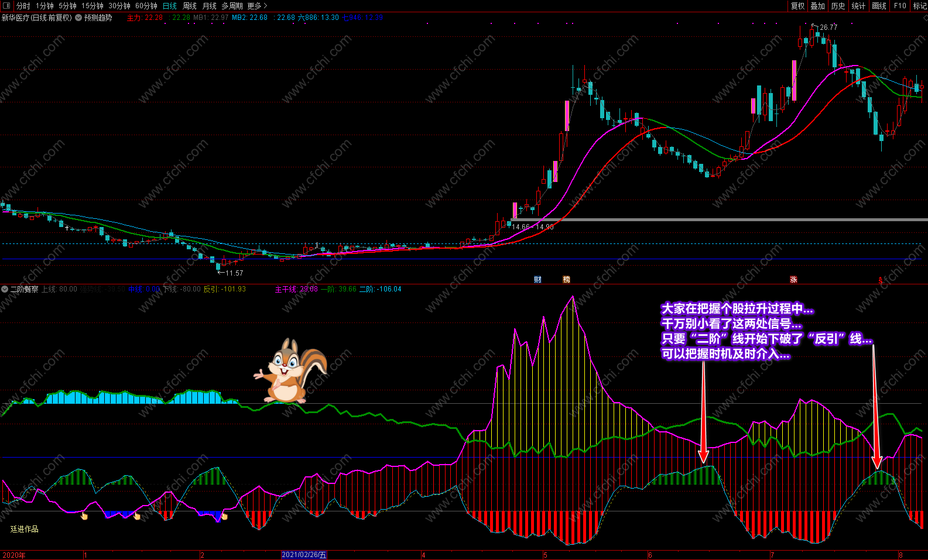This screenshot has height=560, width=928.
Task: Click the 涨 price-limit event marker
Action: [x=793, y=280]
